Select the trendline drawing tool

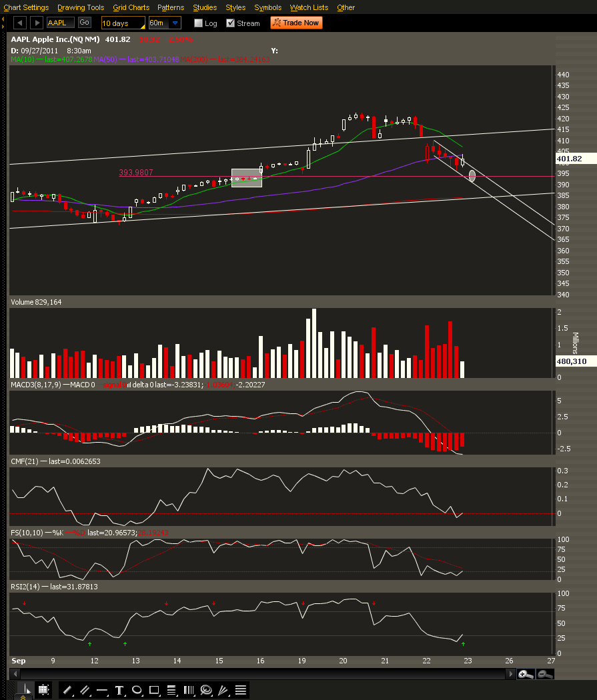tap(67, 690)
